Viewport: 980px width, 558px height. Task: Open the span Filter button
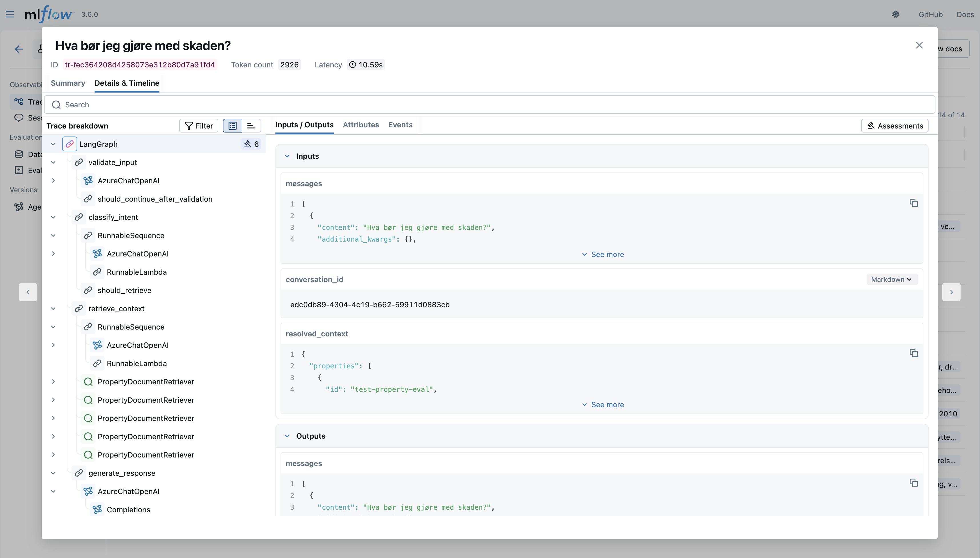tap(199, 126)
